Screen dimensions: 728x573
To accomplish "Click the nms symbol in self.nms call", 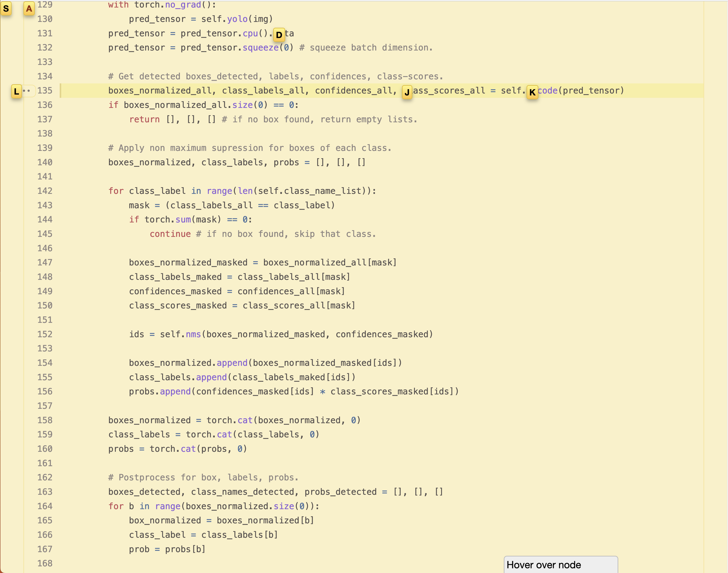I will point(193,334).
